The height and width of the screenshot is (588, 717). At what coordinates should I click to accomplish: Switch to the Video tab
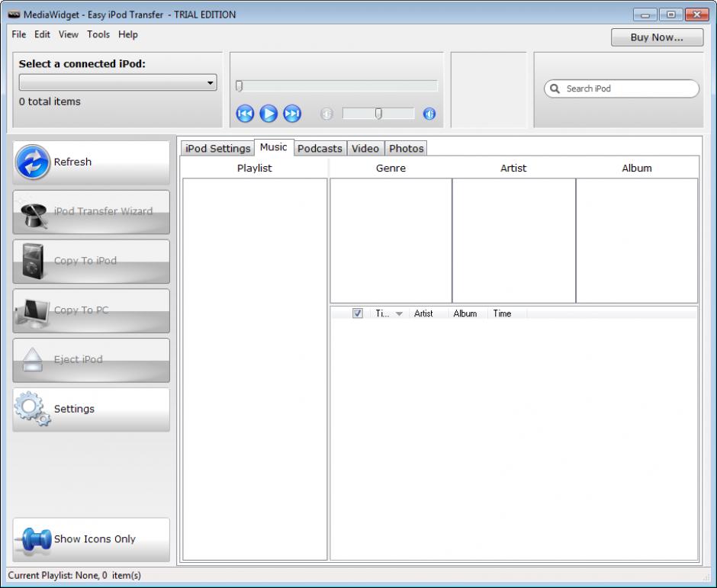(365, 148)
